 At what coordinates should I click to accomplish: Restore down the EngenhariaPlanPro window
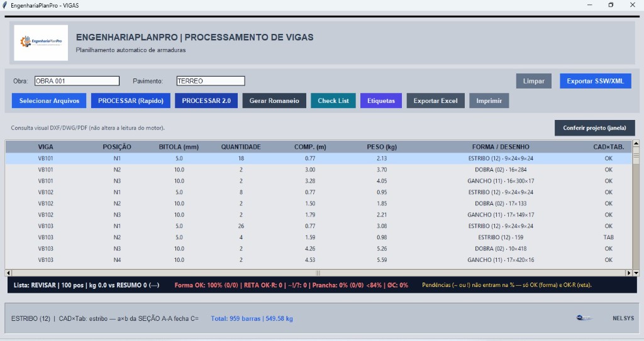click(611, 5)
